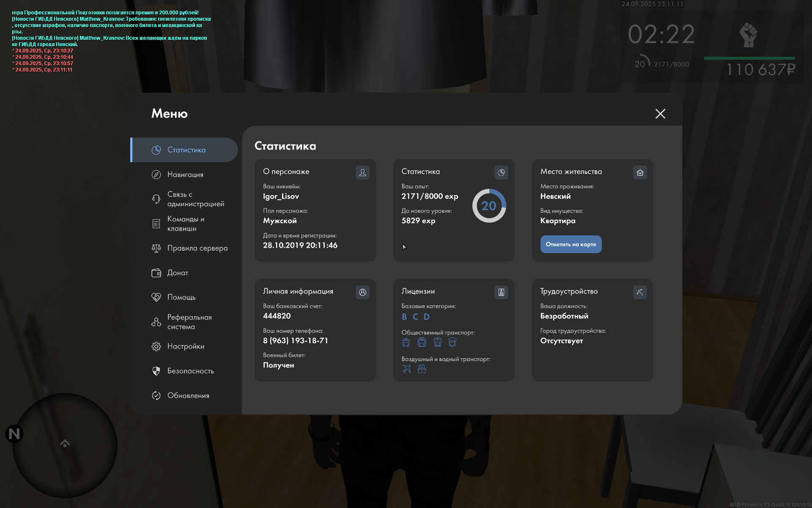Open the Навигация menu section
This screenshot has height=508, width=812.
tap(185, 174)
